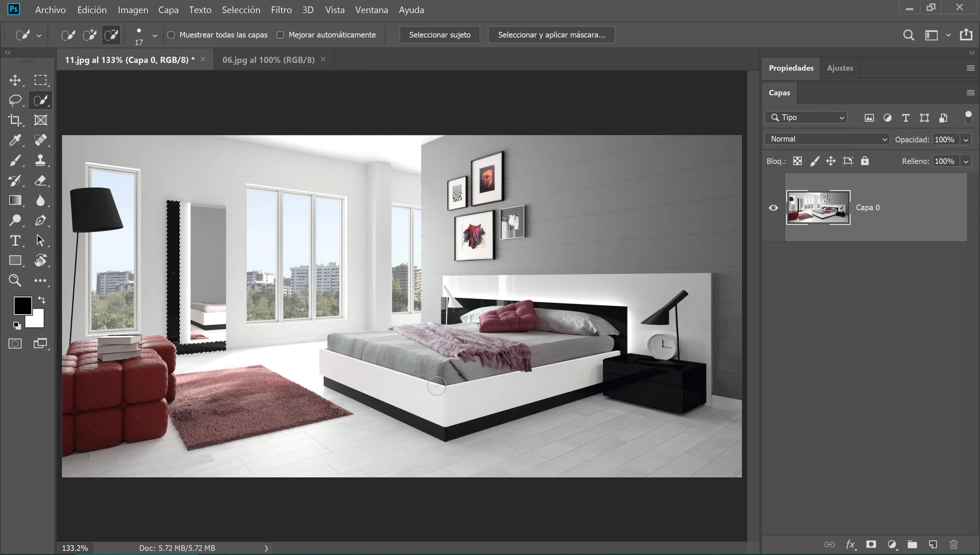Select the Move tool
Viewport: 980px width, 555px height.
(x=15, y=80)
